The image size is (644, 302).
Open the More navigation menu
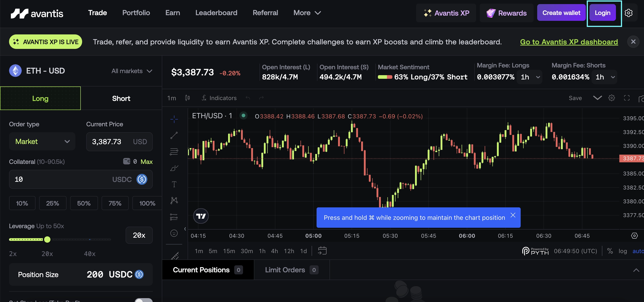307,13
